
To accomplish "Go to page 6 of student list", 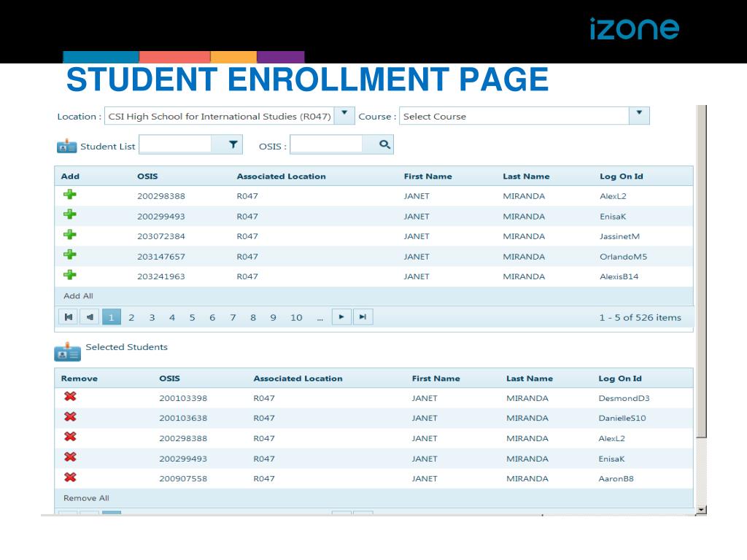I will [212, 318].
